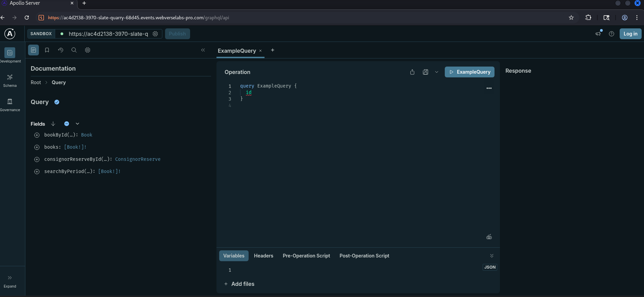Open a new browser tab

point(84,3)
